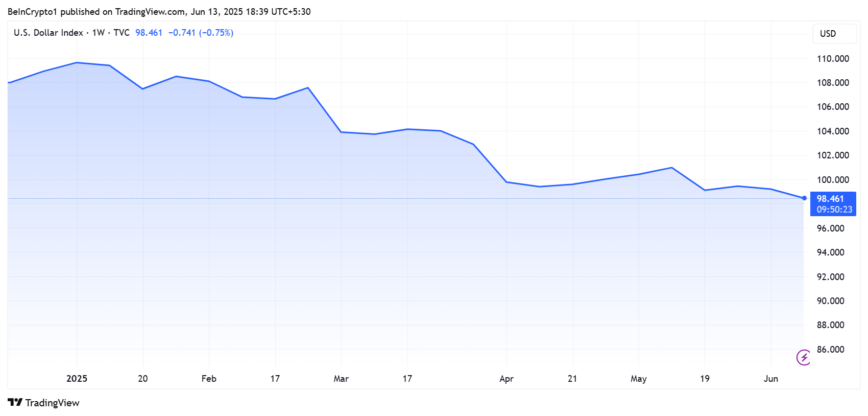Click the blue 98.461 current price label
Screen dimensions: 868x416
coord(830,199)
